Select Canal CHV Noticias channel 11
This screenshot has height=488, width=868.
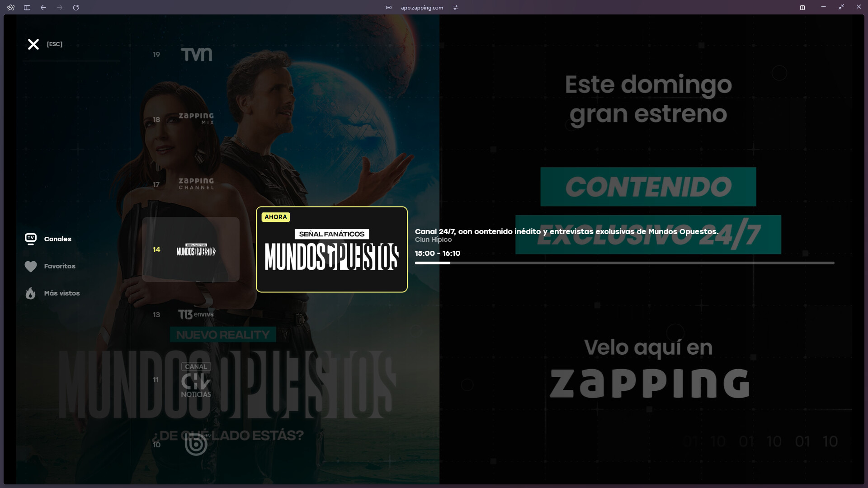pos(196,380)
